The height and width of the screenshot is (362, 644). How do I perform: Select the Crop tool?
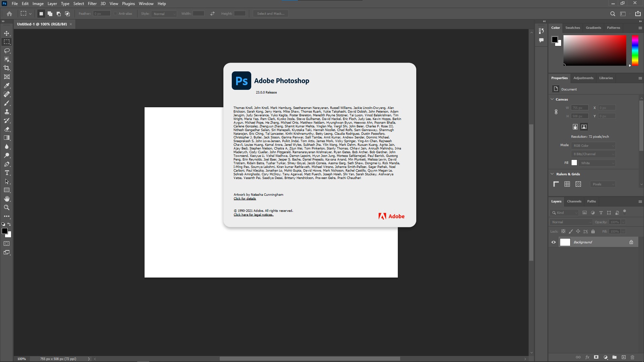[7, 68]
